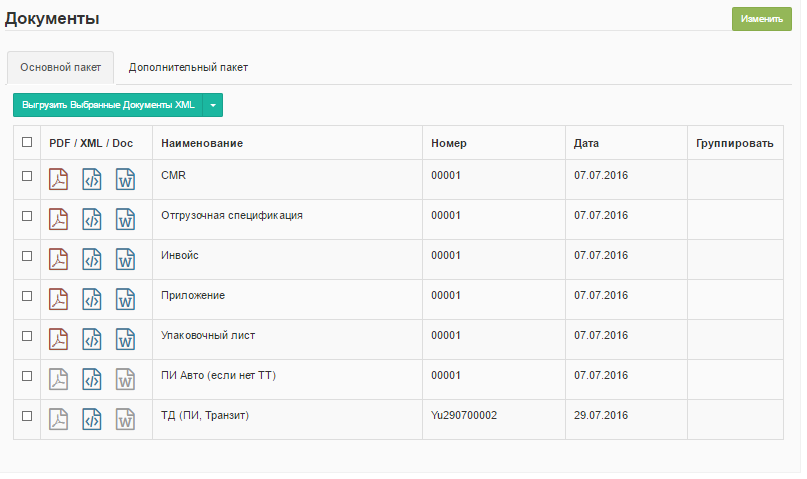
Task: Toggle the select-all checkbox in table header
Action: [27, 143]
